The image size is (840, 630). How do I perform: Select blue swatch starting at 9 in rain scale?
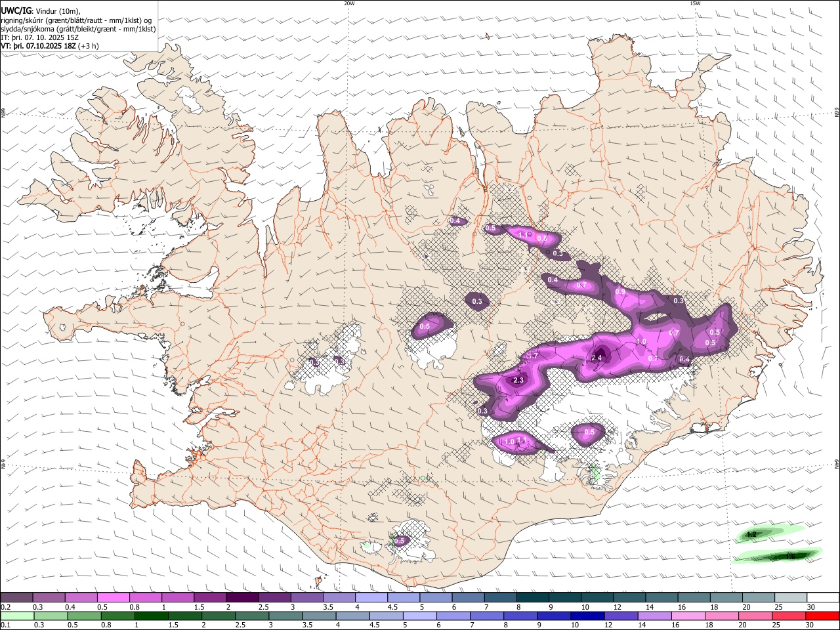point(554,616)
